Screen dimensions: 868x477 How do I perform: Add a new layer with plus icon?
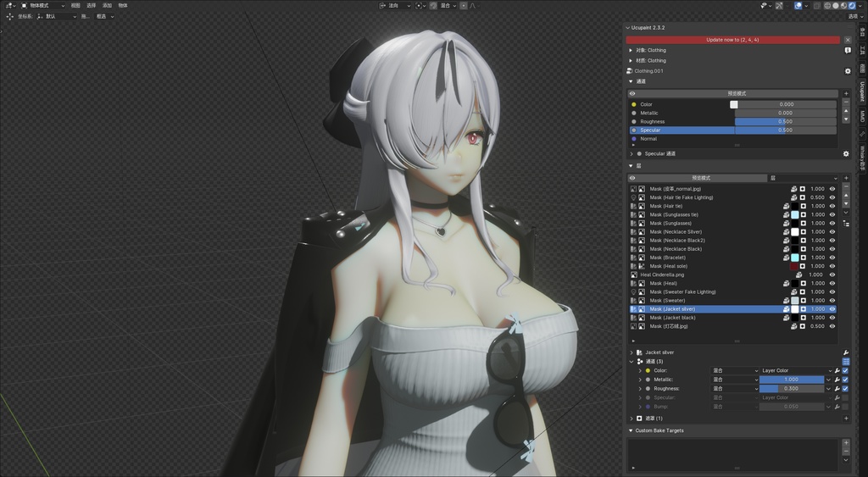tap(846, 178)
